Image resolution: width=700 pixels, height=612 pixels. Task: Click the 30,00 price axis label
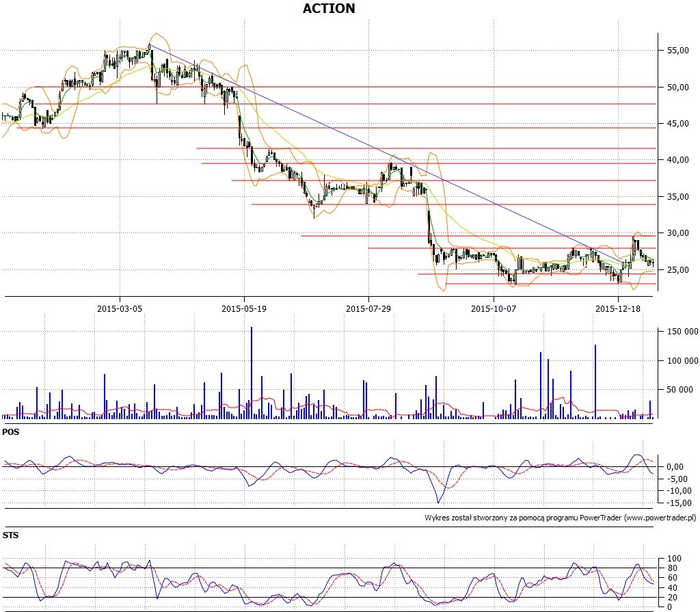pos(678,232)
